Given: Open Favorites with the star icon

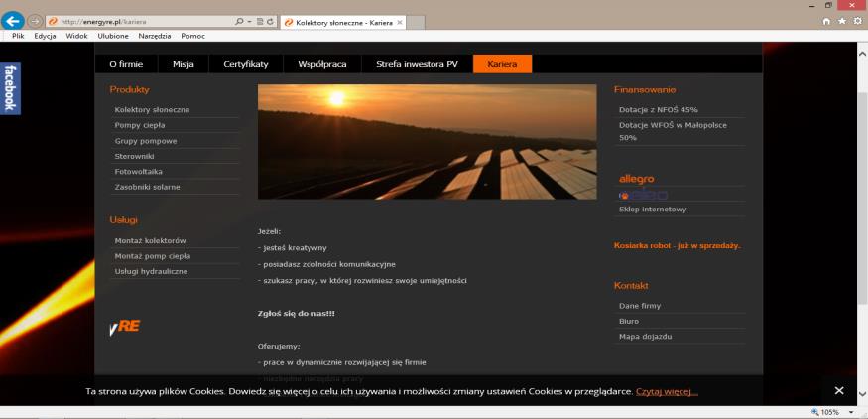Looking at the screenshot, I should (x=842, y=21).
